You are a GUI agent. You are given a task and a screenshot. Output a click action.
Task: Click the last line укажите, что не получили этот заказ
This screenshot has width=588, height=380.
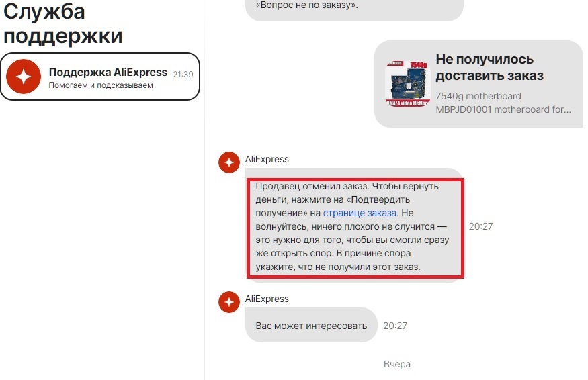(x=338, y=267)
